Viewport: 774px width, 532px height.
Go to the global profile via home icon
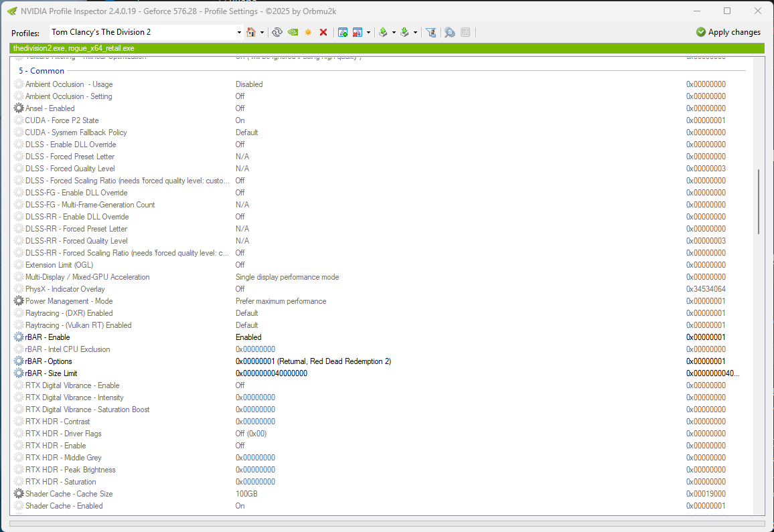coord(251,32)
